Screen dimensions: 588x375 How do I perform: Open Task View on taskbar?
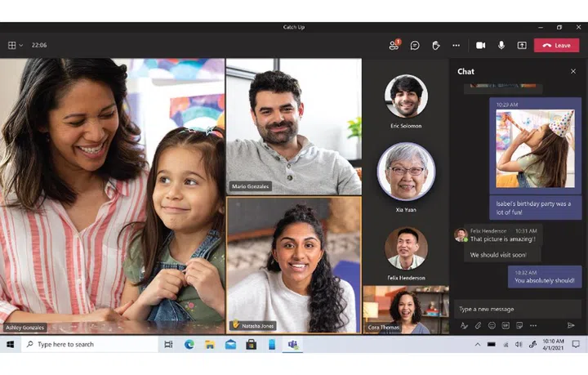(168, 344)
